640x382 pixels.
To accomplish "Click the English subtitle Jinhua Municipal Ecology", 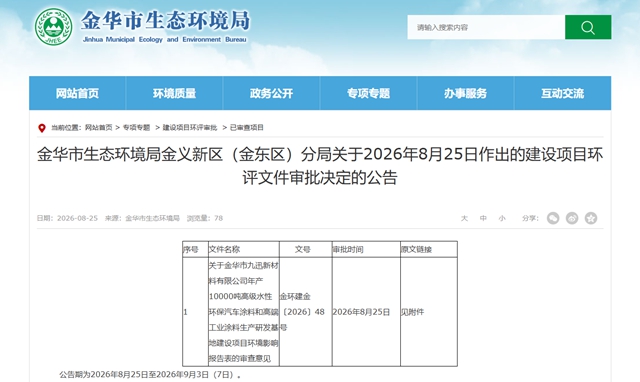I will pos(164,40).
